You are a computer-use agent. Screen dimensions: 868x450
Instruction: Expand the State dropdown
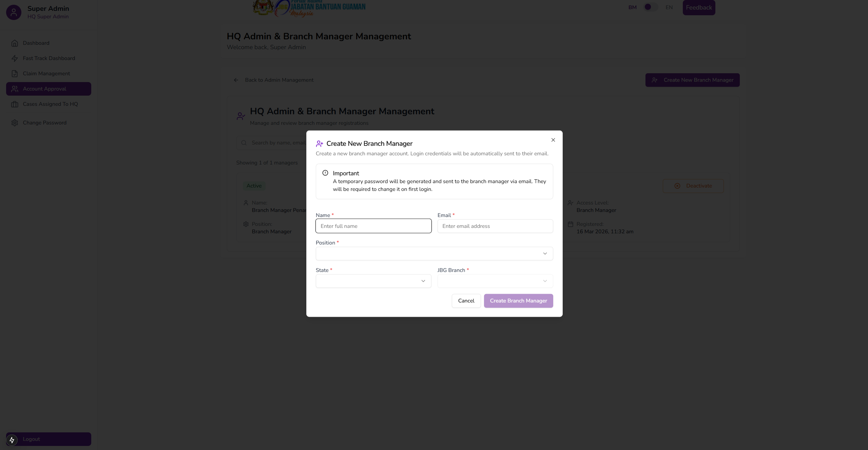pyautogui.click(x=373, y=281)
